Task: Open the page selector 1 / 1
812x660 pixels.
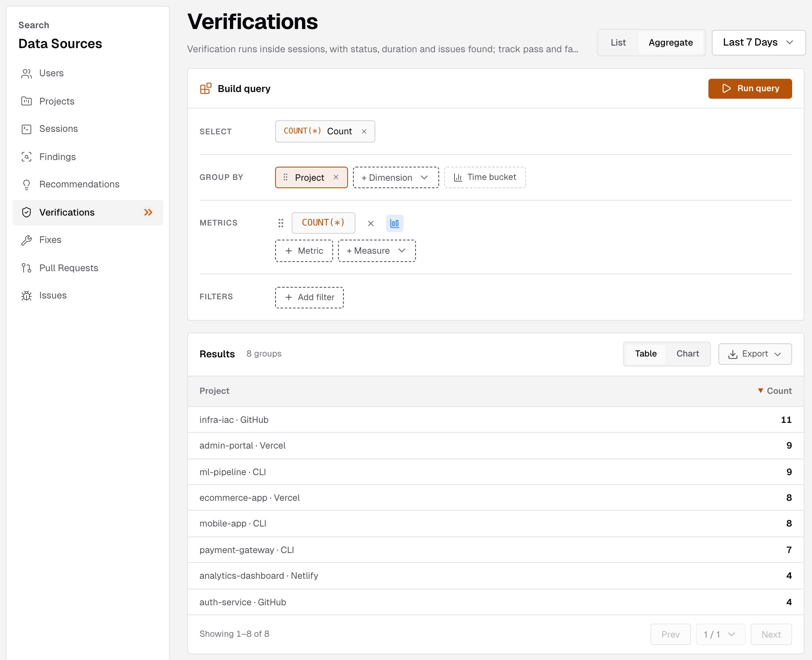Action: tap(720, 634)
